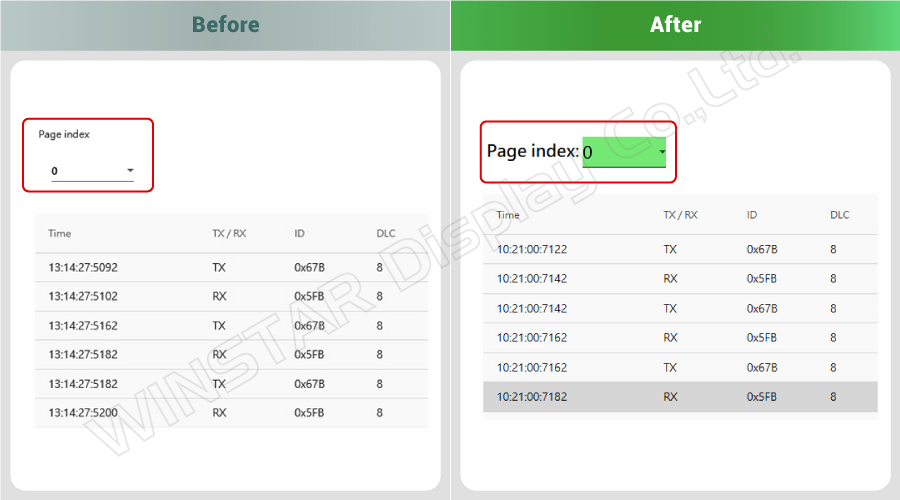This screenshot has width=900, height=500.
Task: Click the ID column header in After table
Action: pos(752,215)
